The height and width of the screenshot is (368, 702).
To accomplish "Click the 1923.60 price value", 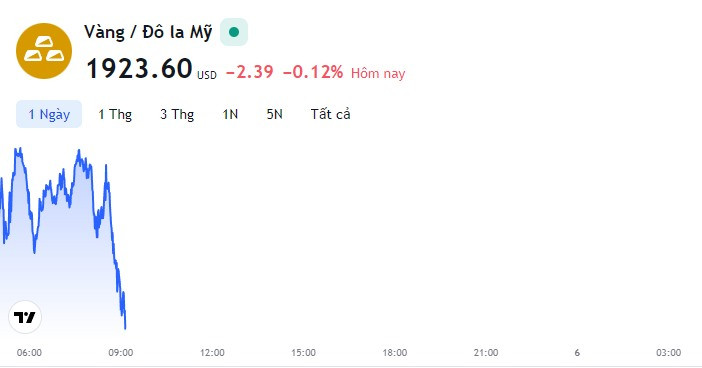I will point(139,68).
